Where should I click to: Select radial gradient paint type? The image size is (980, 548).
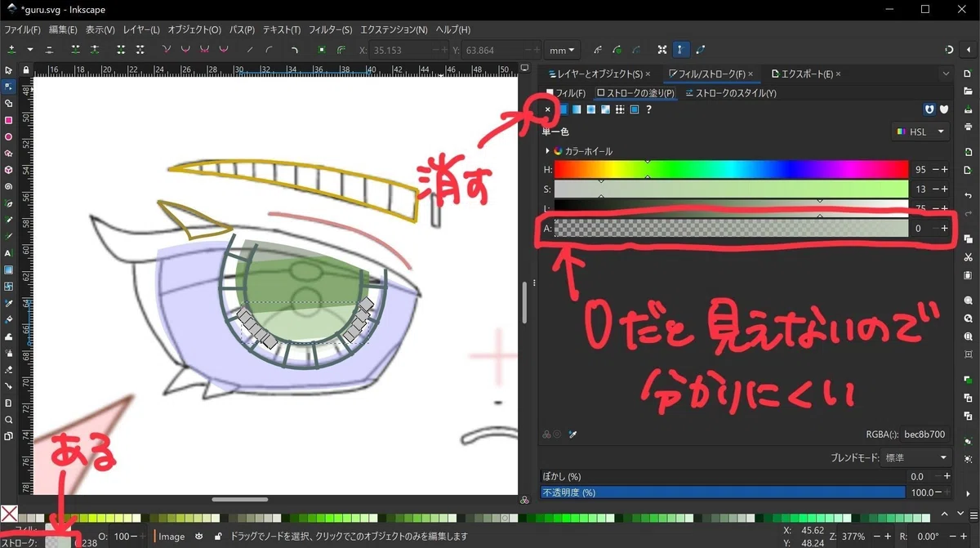click(x=591, y=109)
